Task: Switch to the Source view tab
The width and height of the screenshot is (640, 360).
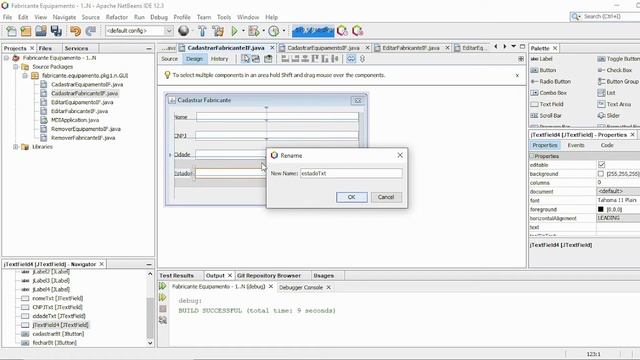Action: (169, 59)
